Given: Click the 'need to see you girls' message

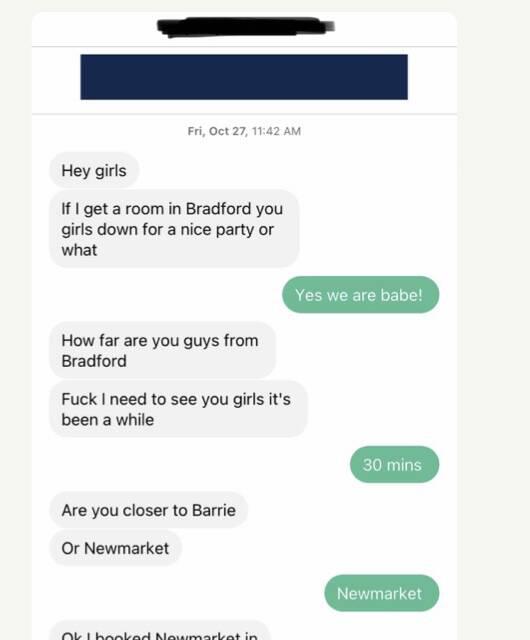Looking at the screenshot, I should pos(178,409).
